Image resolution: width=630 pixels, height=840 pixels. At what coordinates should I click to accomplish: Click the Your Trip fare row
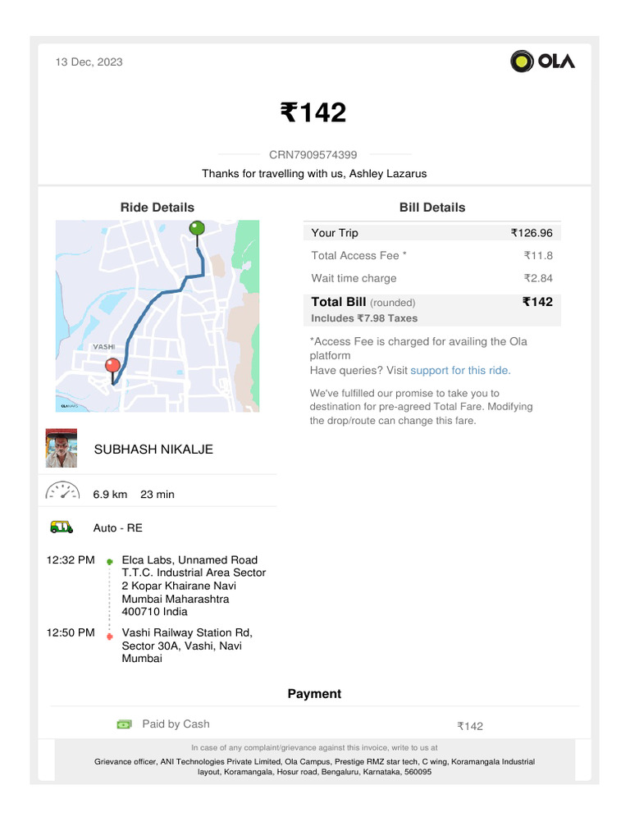(432, 233)
